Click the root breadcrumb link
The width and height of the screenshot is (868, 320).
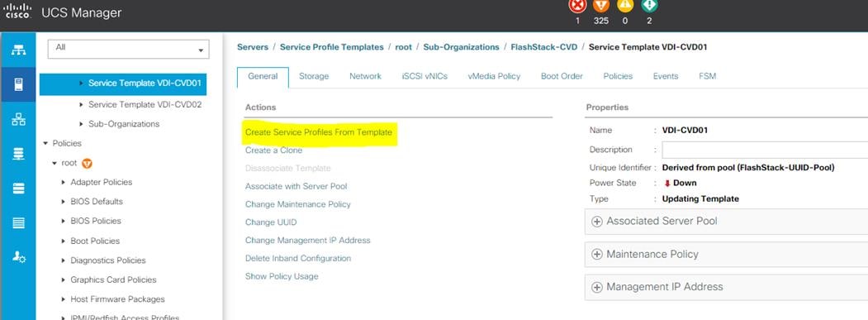click(x=404, y=47)
